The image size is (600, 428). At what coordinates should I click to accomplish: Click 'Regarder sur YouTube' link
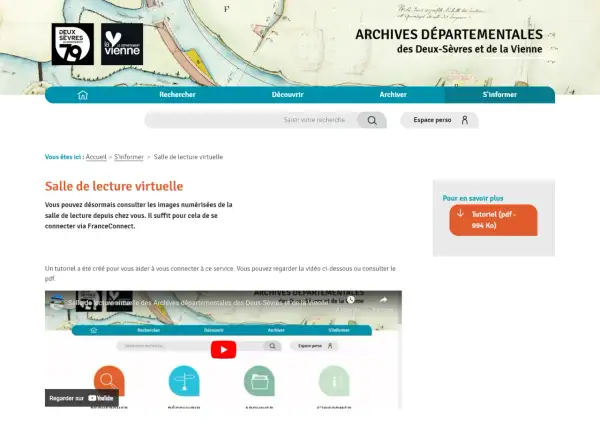[82, 398]
